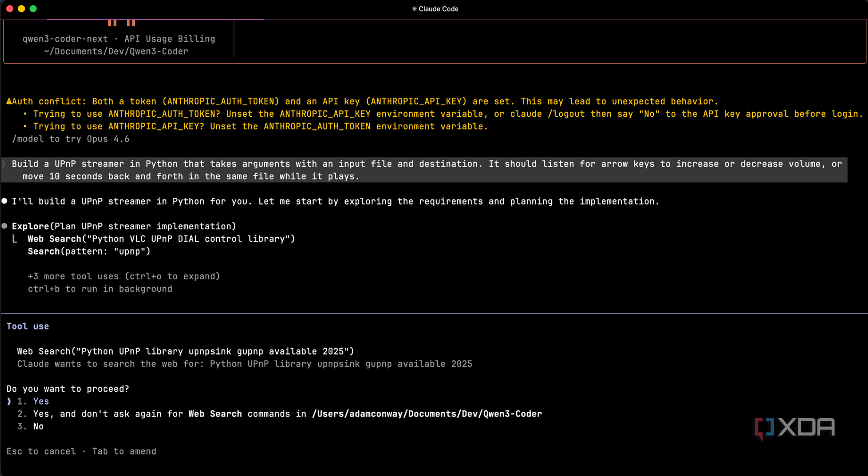Expand the Web Search tool call details
Screen dimensions: 868x476
point(184,351)
